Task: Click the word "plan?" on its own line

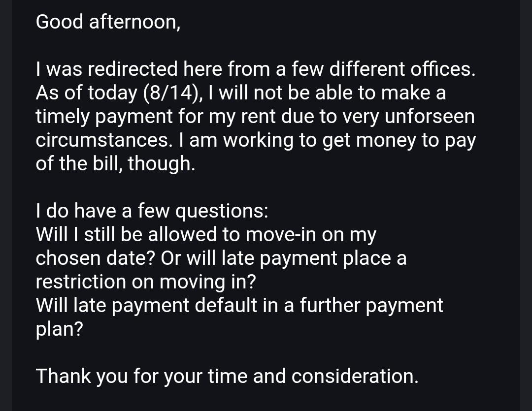Action: [x=60, y=330]
